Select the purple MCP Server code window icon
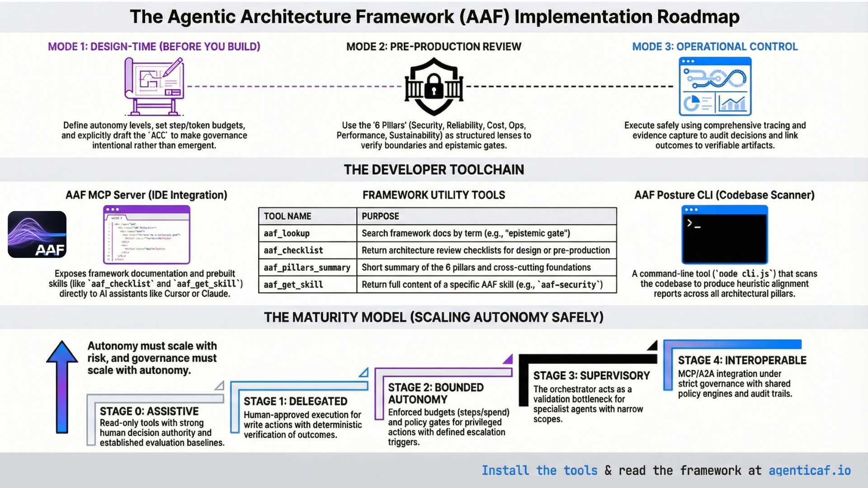Screen dimensions: 868x488 click(x=146, y=235)
